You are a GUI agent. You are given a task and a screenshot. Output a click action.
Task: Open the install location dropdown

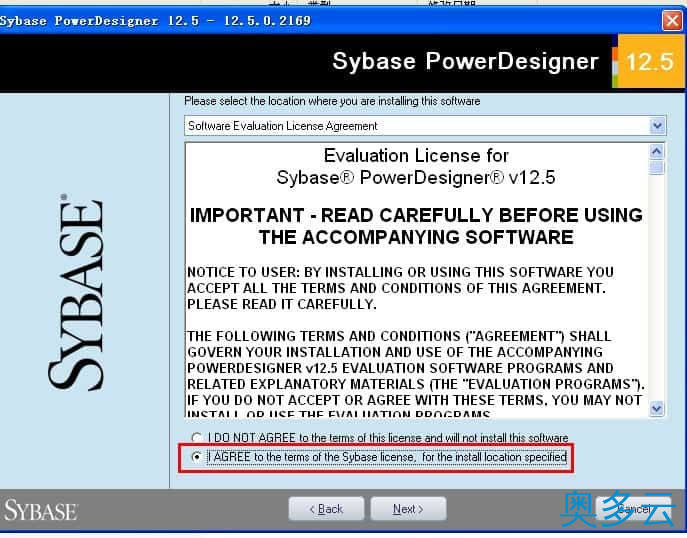point(657,126)
